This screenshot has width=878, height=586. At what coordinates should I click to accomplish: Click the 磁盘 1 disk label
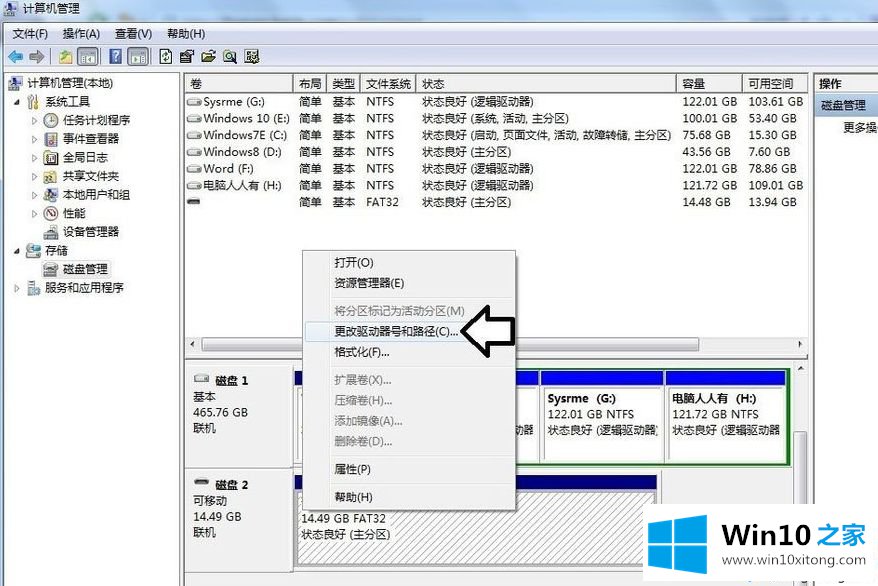tap(231, 381)
